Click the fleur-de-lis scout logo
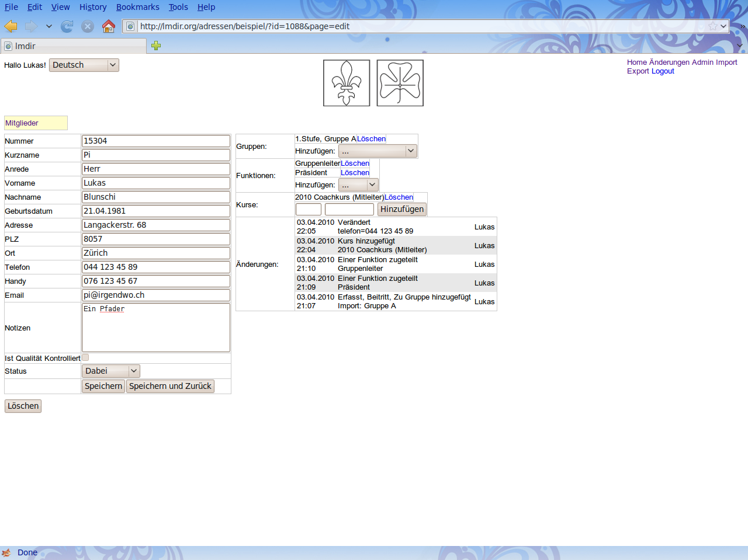 click(x=347, y=83)
